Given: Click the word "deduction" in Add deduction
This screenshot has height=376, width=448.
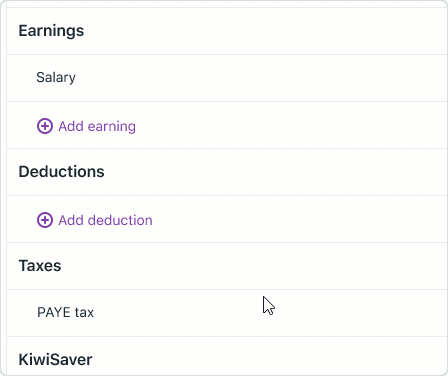Looking at the screenshot, I should tap(120, 220).
